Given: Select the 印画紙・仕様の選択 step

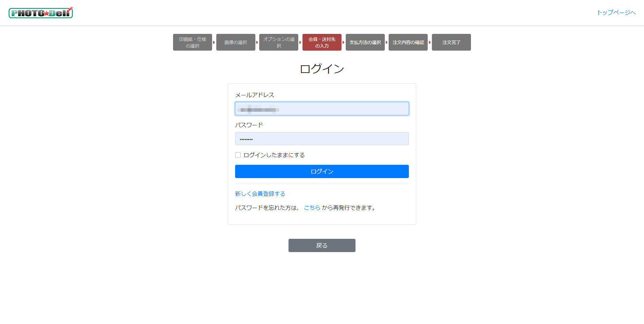Looking at the screenshot, I should [193, 42].
